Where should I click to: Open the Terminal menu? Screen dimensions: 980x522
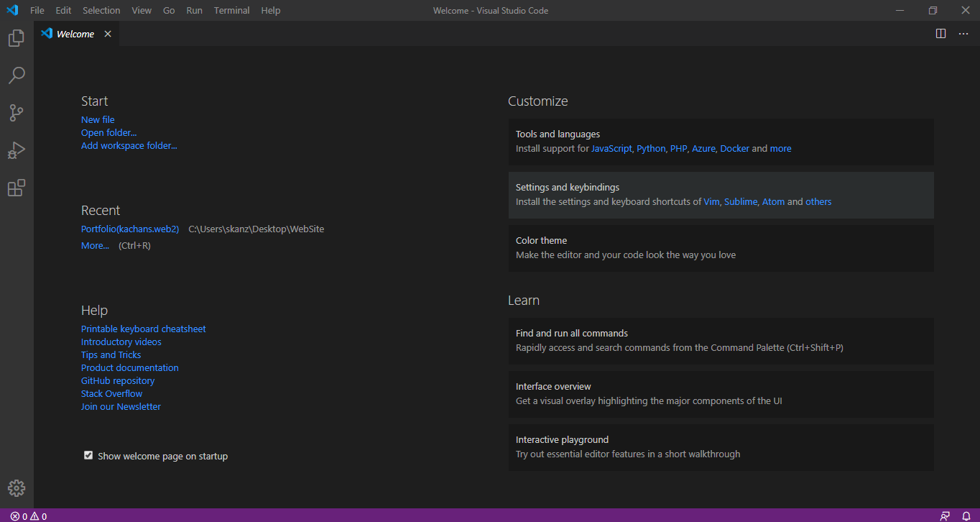point(232,10)
